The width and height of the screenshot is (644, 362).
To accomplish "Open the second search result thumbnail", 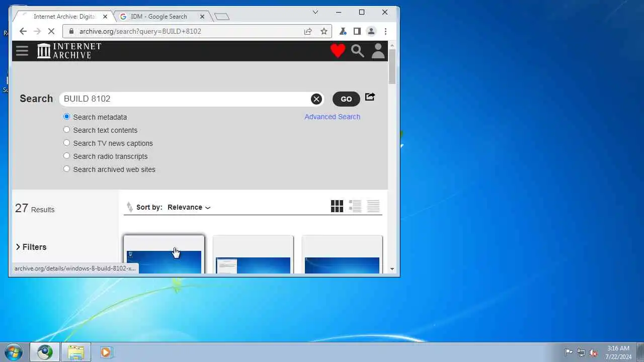I will [253, 254].
